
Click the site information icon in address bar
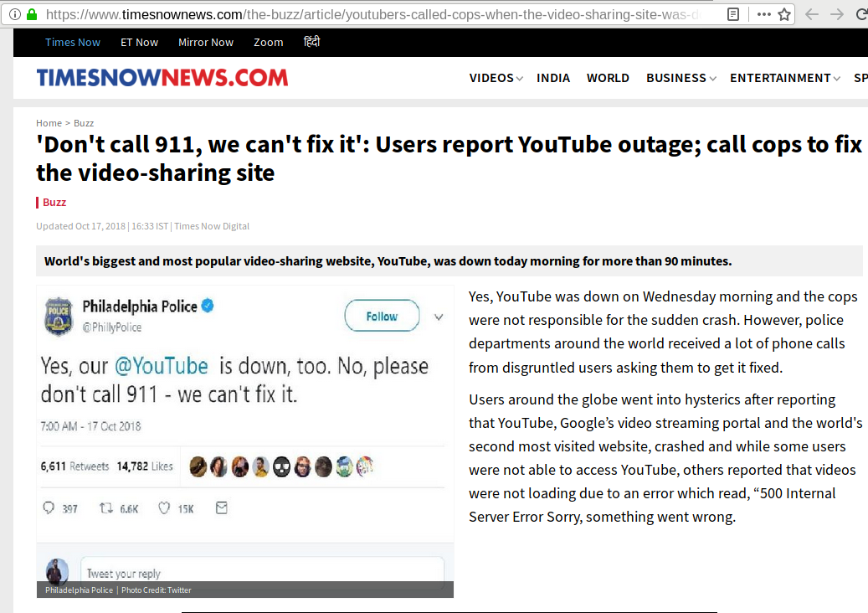pyautogui.click(x=15, y=14)
